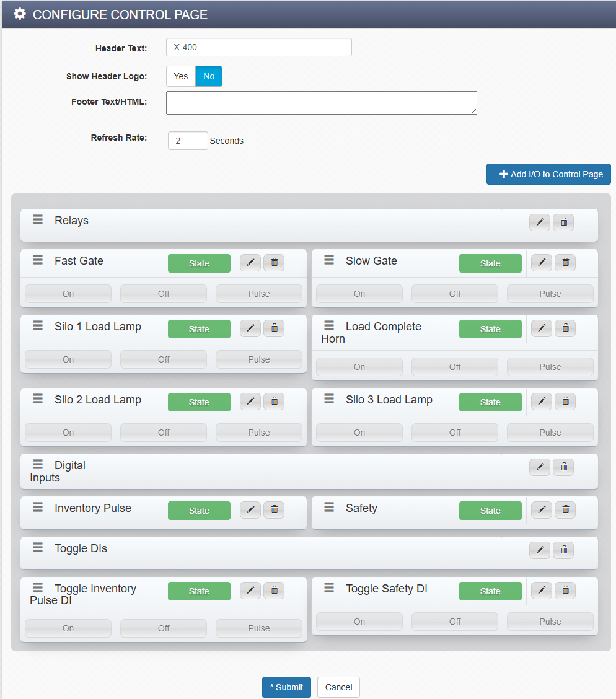Viewport: 616px width, 699px height.
Task: Edit the Fast Gate relay entry
Action: (250, 263)
